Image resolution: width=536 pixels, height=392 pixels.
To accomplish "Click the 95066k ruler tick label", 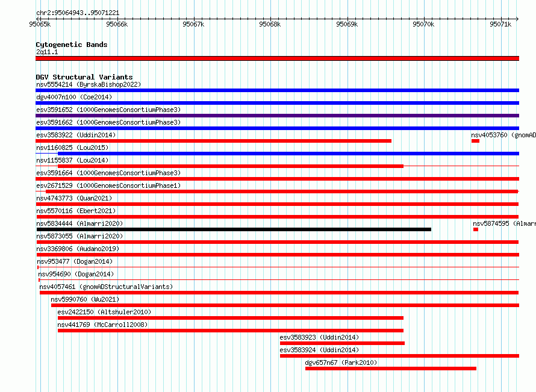I will [117, 24].
